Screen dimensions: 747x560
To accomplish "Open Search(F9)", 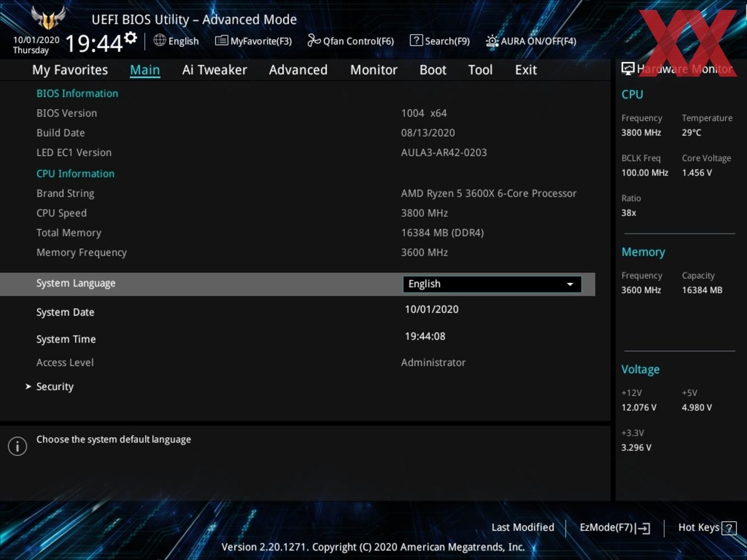I will [x=447, y=41].
